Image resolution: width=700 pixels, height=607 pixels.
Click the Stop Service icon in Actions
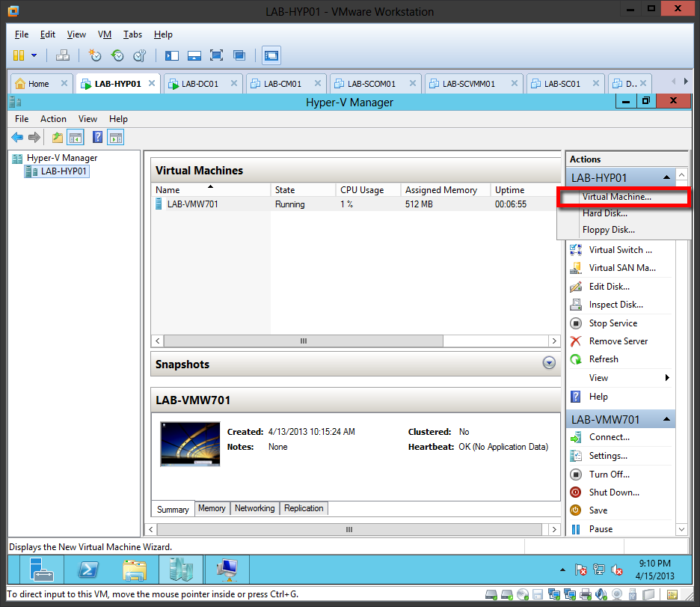[x=576, y=323]
